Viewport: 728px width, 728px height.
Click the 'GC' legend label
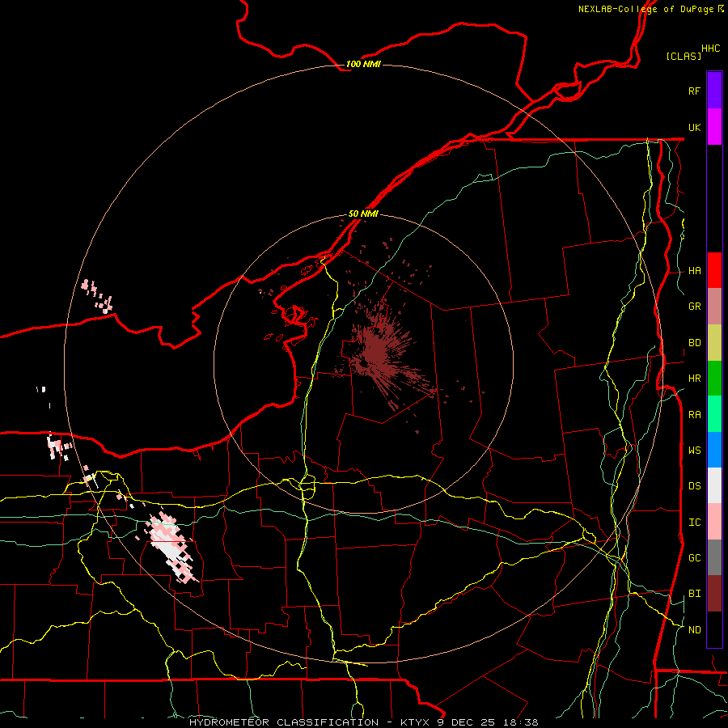pyautogui.click(x=695, y=558)
